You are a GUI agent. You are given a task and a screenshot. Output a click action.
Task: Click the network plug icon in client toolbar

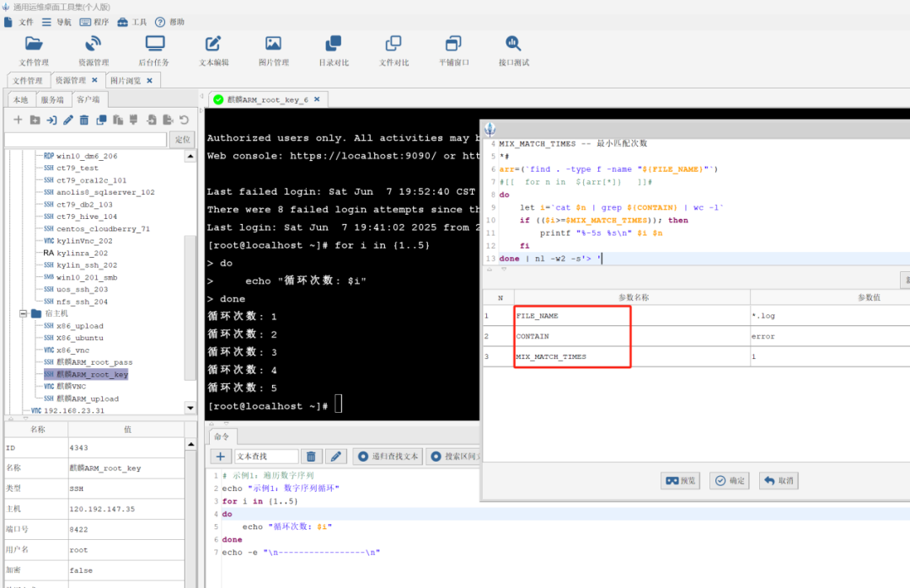pos(133,120)
